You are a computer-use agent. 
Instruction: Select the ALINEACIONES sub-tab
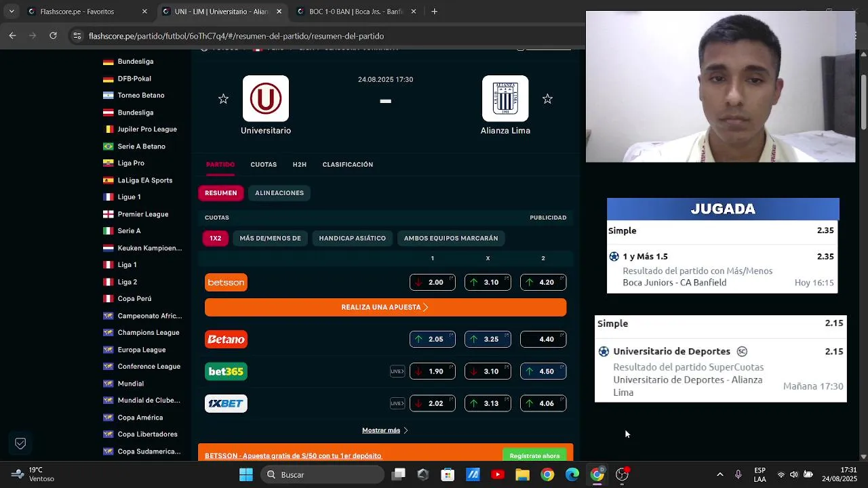279,193
